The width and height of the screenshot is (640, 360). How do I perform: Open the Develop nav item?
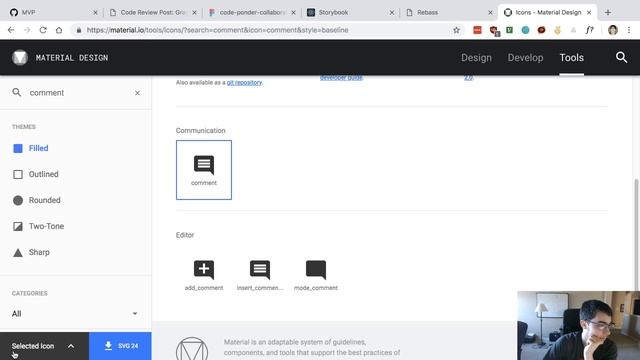pos(525,58)
